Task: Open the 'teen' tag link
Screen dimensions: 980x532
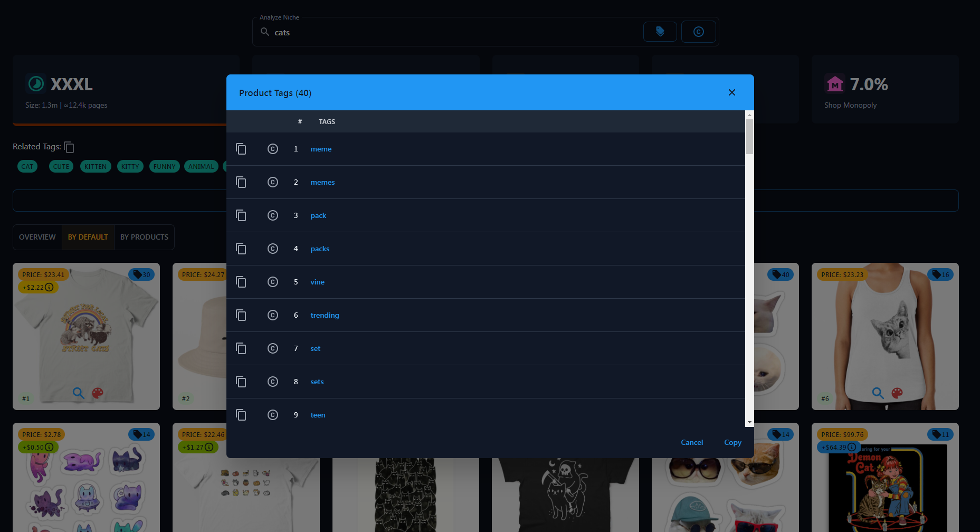Action: [x=318, y=415]
